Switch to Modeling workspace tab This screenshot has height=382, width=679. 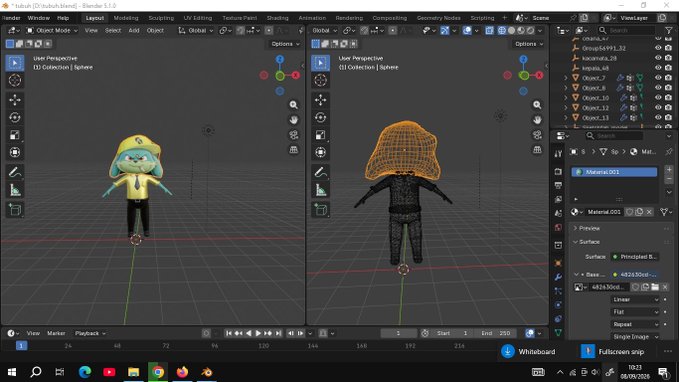click(x=126, y=18)
